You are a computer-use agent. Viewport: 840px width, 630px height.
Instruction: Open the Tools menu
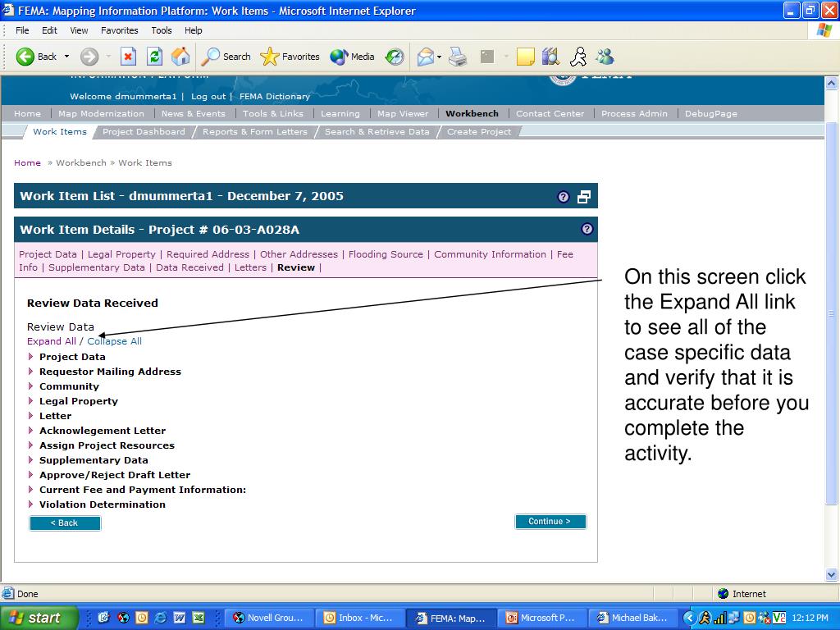coord(162,30)
